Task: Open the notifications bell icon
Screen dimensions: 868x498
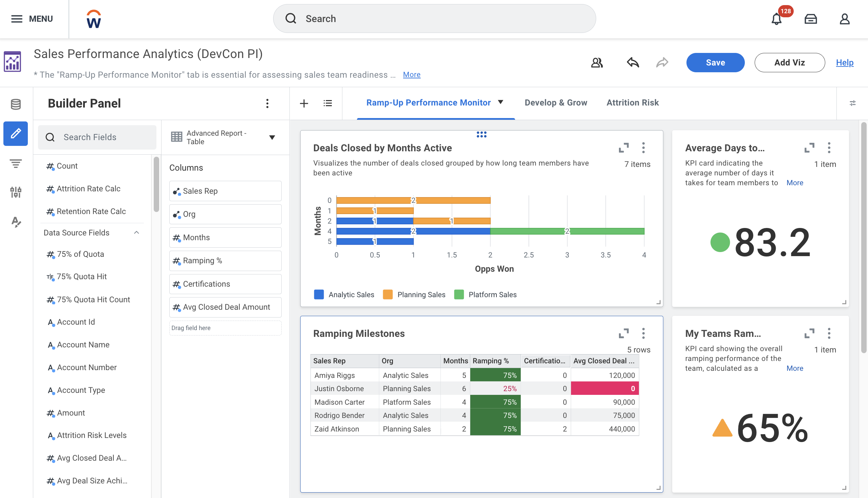Action: pos(776,19)
